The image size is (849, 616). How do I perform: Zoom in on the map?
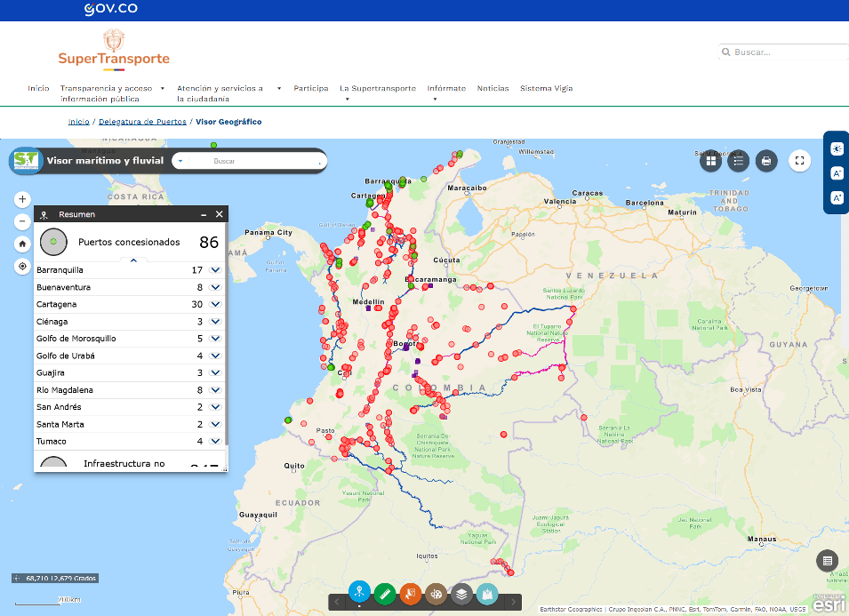click(x=22, y=200)
